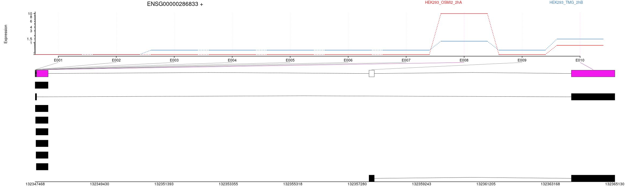Click genomic coordinate 132363168
644x188 pixels.
[550, 184]
